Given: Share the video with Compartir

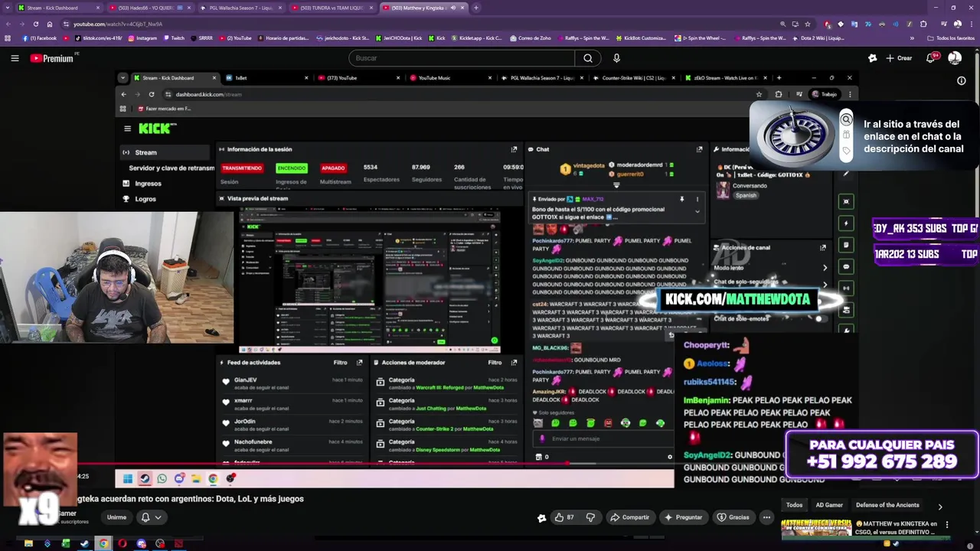Looking at the screenshot, I should 629,517.
